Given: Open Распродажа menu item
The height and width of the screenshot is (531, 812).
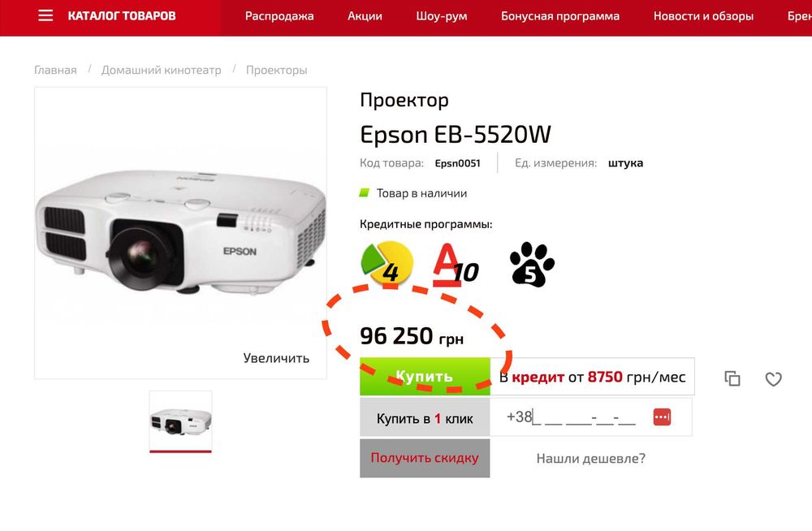Looking at the screenshot, I should [279, 16].
